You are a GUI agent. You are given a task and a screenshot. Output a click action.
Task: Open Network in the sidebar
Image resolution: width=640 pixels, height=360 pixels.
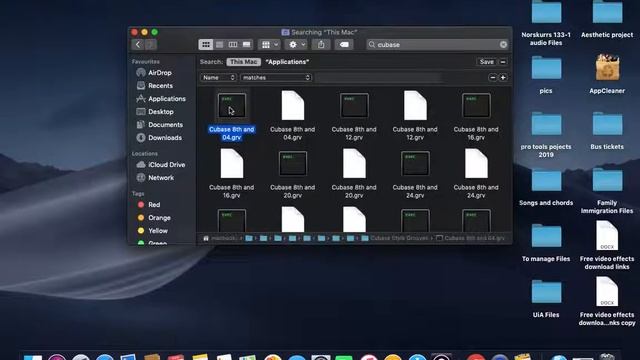tap(161, 178)
